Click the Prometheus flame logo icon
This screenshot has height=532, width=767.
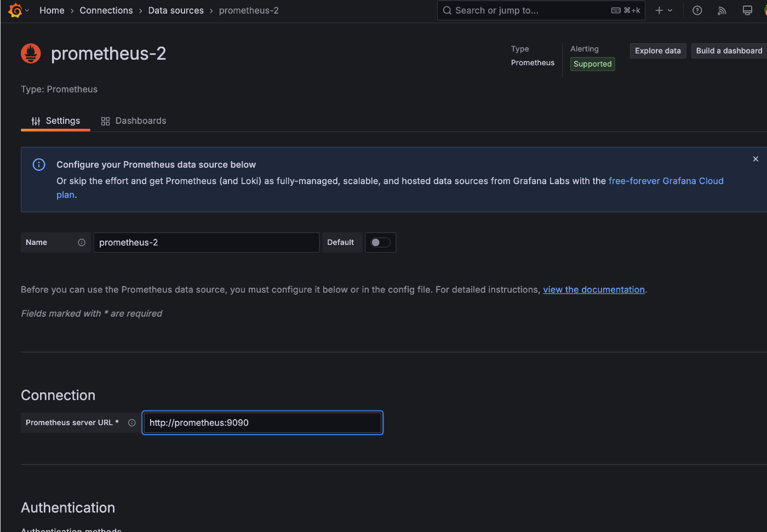tap(31, 54)
